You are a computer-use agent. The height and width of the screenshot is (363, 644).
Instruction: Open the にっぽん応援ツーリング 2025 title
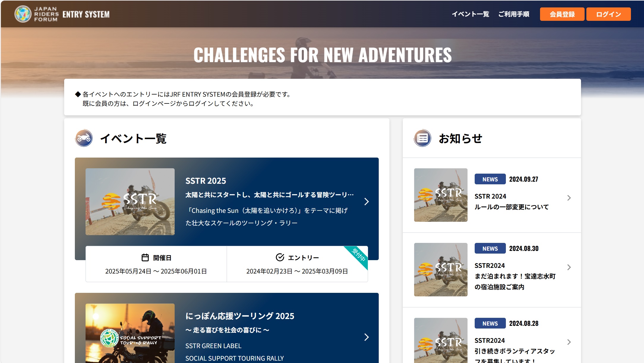pos(240,316)
